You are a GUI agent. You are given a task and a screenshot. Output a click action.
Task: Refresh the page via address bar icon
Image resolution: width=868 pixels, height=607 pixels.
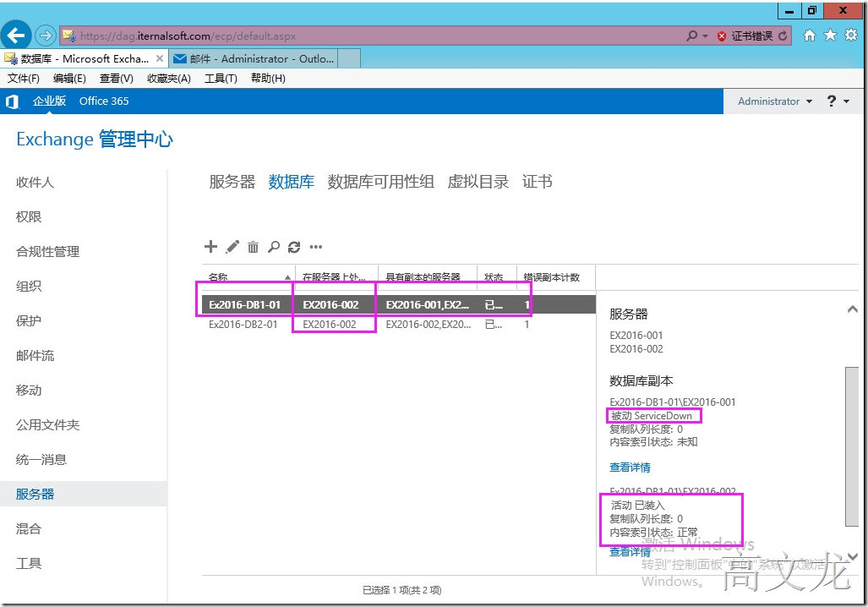[782, 36]
